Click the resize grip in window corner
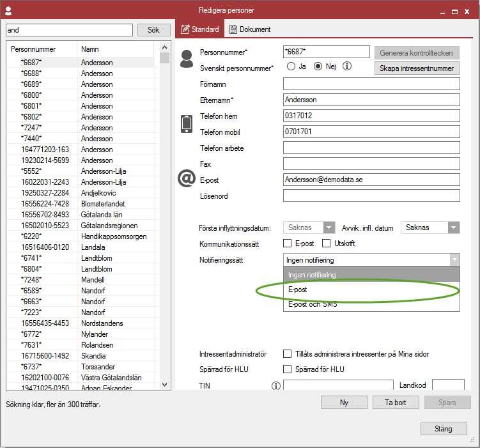 click(472, 440)
